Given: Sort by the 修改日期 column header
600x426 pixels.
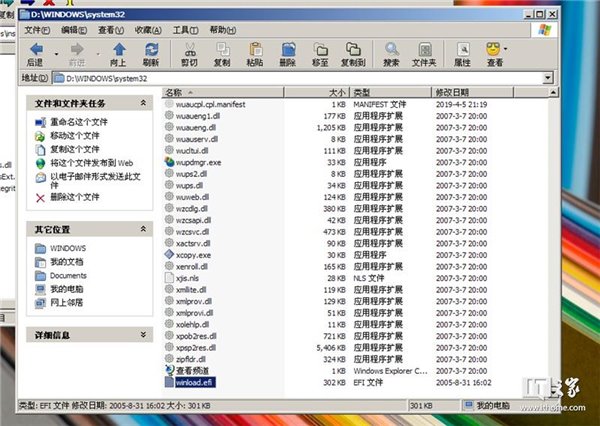Looking at the screenshot, I should [472, 92].
